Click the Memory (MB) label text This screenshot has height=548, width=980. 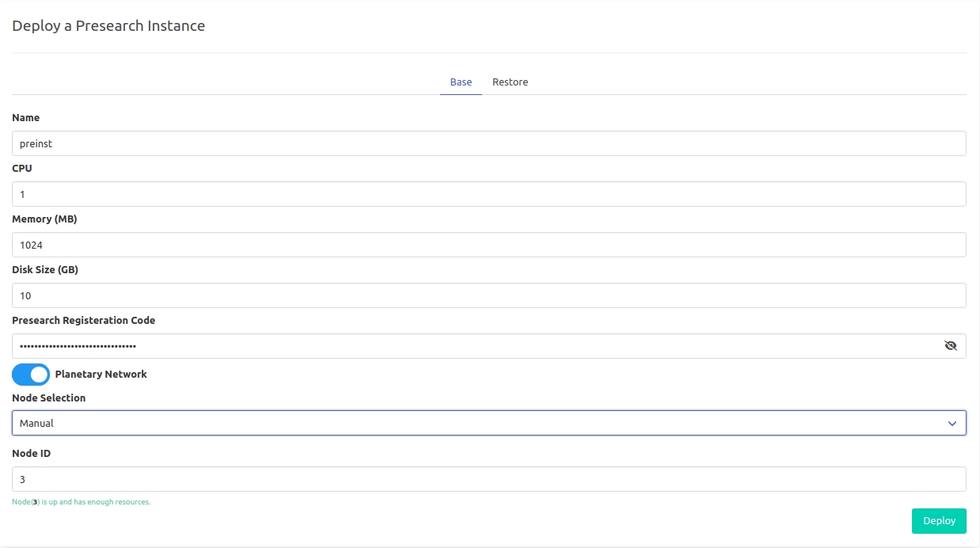click(x=44, y=219)
